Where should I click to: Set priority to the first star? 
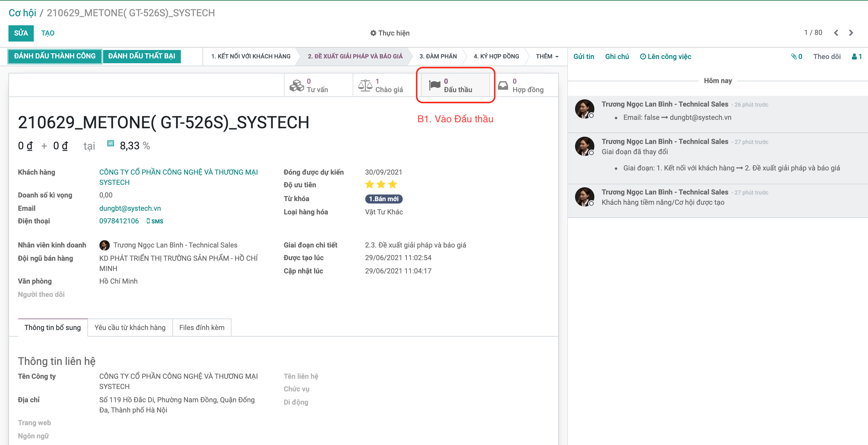pyautogui.click(x=369, y=185)
